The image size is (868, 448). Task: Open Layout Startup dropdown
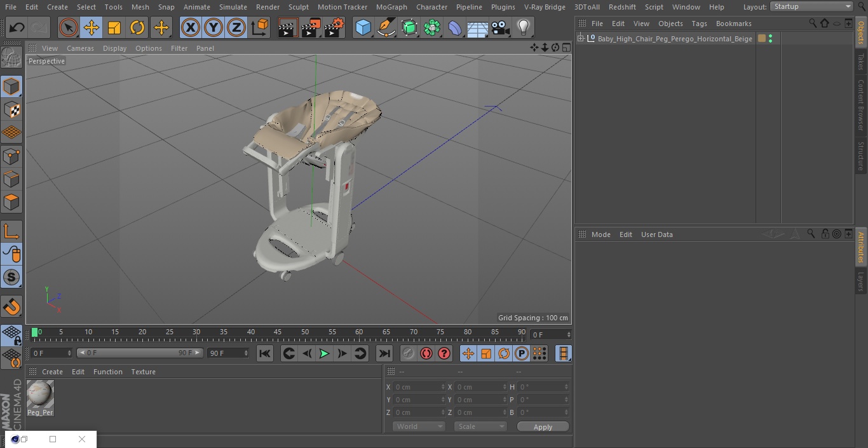click(x=811, y=6)
